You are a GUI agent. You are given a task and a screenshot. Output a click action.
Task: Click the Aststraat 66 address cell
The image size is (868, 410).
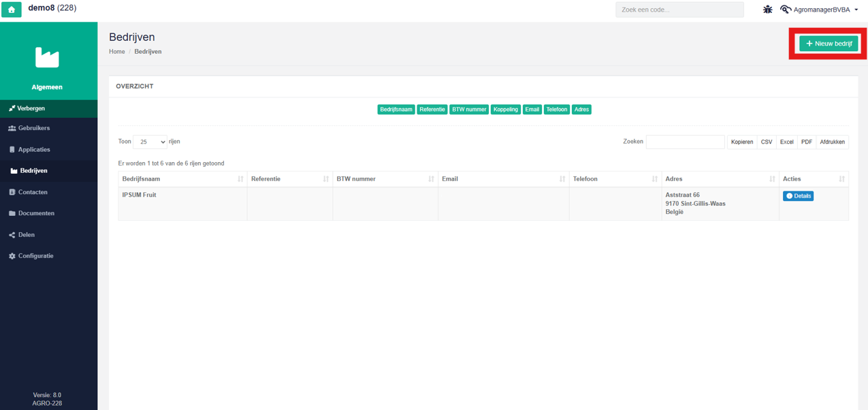click(x=720, y=204)
